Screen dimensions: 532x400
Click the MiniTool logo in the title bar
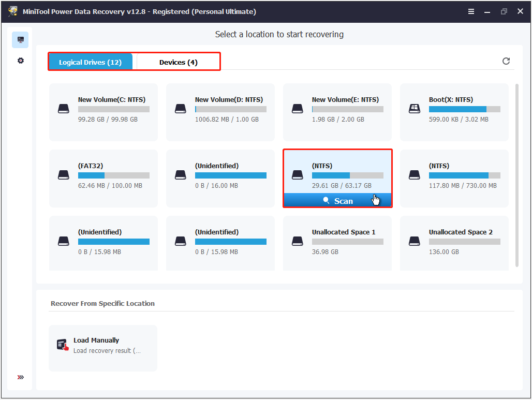[12, 10]
